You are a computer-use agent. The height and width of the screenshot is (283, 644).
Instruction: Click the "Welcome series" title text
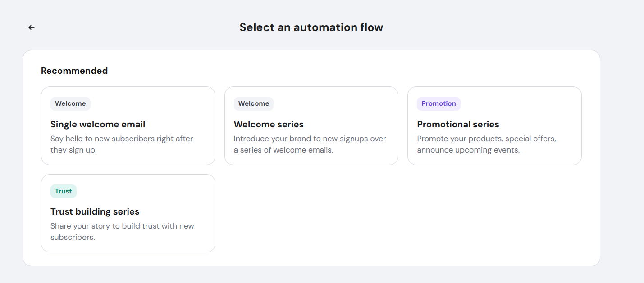(x=269, y=125)
